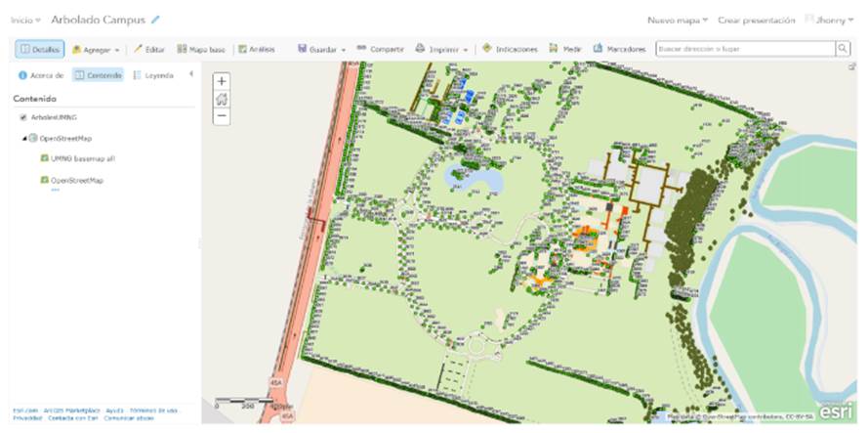This screenshot has height=433, width=868.
Task: Open the Agregar dropdown
Action: [x=96, y=48]
